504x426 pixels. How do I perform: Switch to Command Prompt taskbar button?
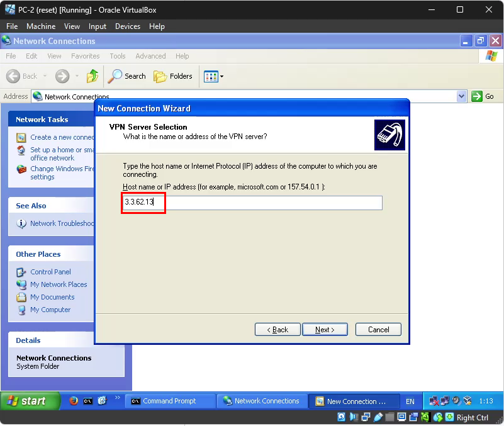[170, 401]
